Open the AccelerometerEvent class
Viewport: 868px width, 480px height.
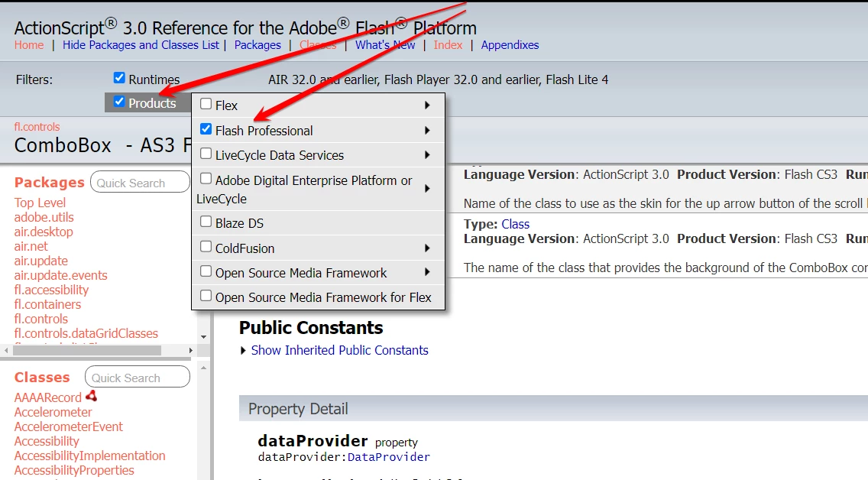pos(69,426)
